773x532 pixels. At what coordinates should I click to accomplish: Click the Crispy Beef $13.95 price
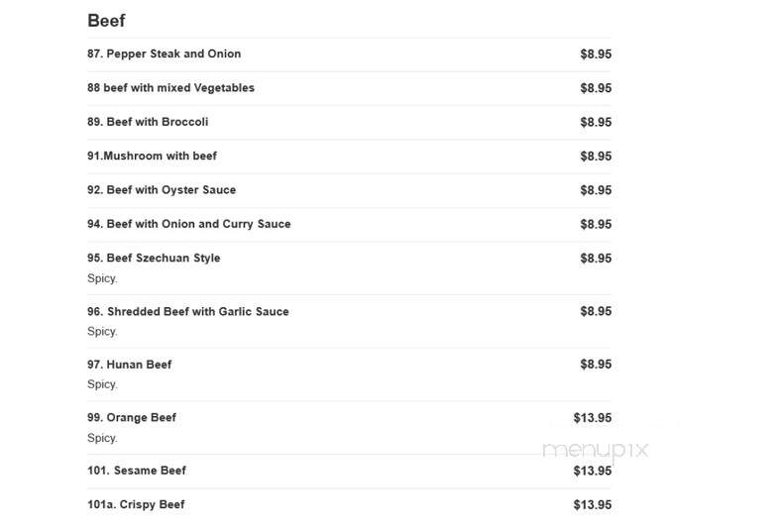[x=593, y=505]
